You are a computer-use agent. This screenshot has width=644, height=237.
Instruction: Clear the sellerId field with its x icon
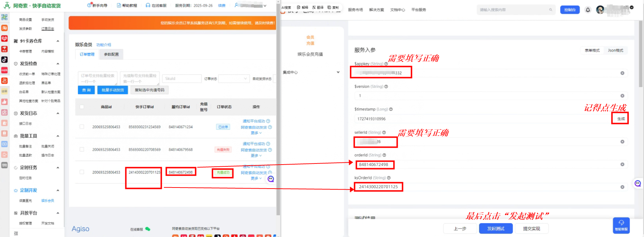pyautogui.click(x=622, y=142)
